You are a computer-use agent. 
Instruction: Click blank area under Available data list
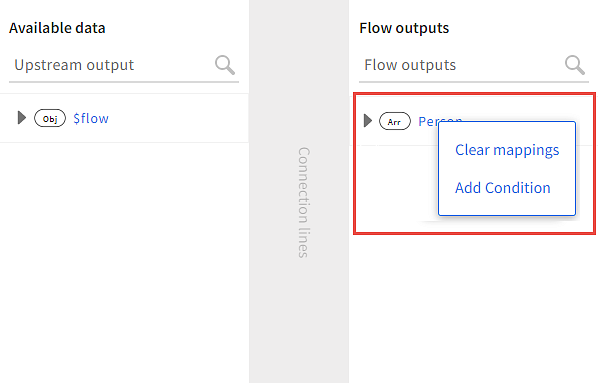pos(124,263)
